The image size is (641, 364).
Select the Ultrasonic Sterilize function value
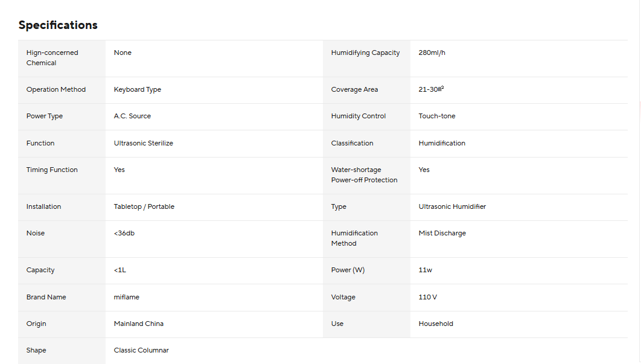click(x=144, y=143)
